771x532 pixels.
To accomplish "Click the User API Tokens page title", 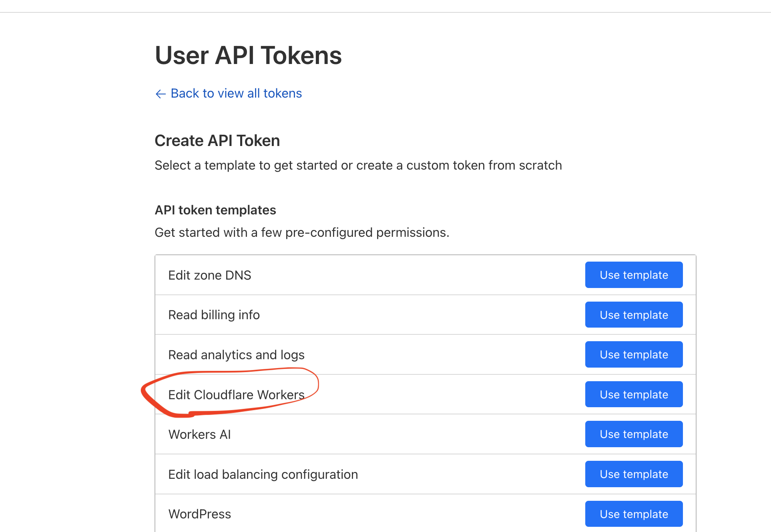I will click(x=248, y=56).
